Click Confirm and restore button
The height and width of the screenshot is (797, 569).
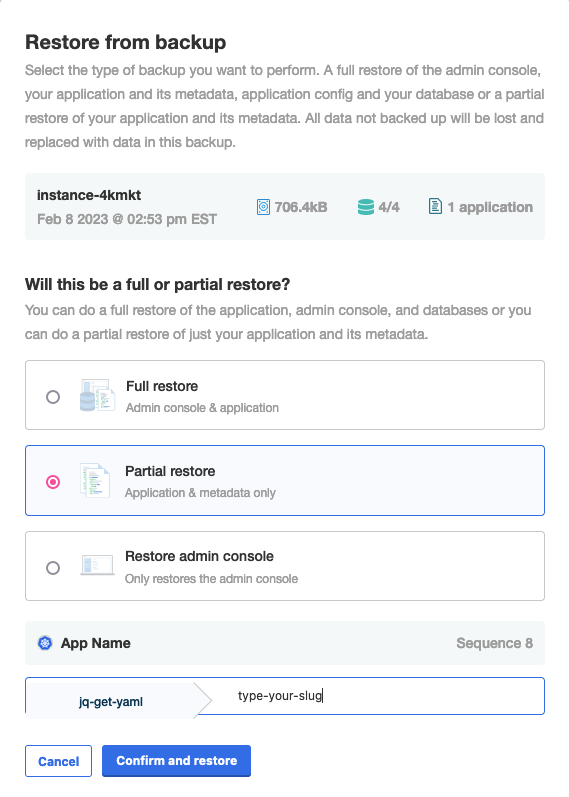(176, 761)
